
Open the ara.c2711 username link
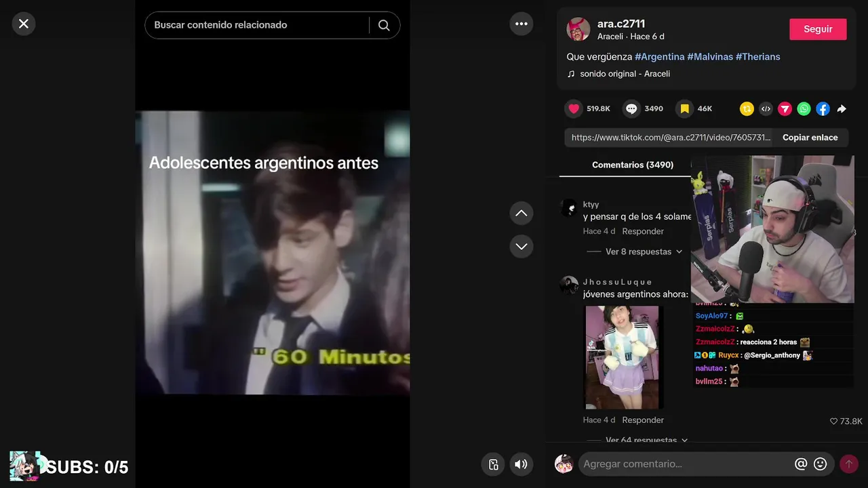click(621, 24)
